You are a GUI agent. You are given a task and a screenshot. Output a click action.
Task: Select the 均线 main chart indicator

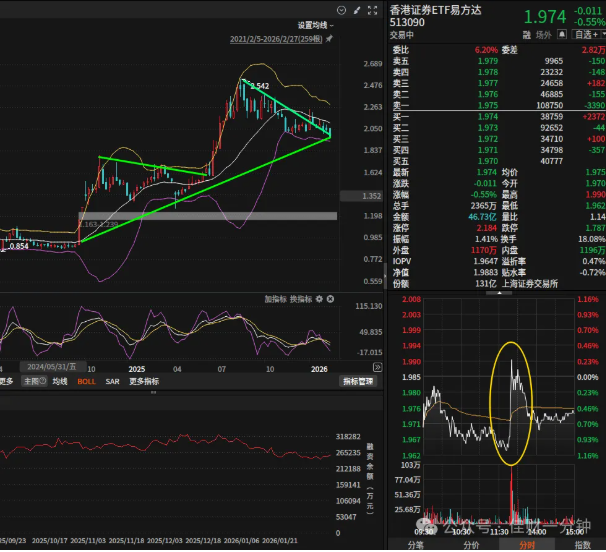point(60,382)
